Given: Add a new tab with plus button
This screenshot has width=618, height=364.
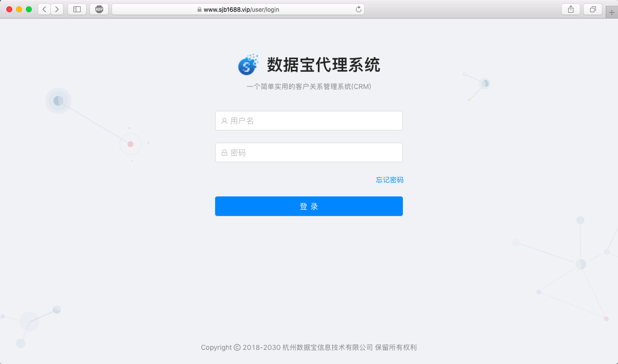Looking at the screenshot, I should click(x=612, y=12).
